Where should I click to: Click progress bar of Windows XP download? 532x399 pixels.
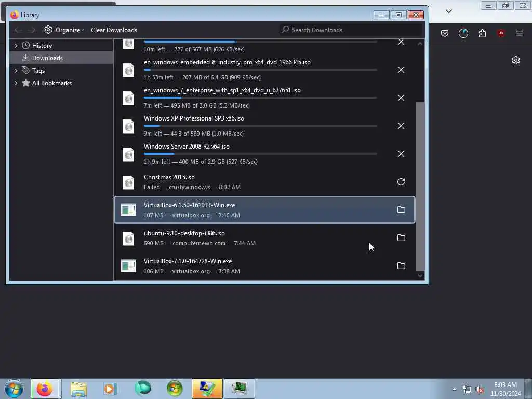pyautogui.click(x=260, y=126)
